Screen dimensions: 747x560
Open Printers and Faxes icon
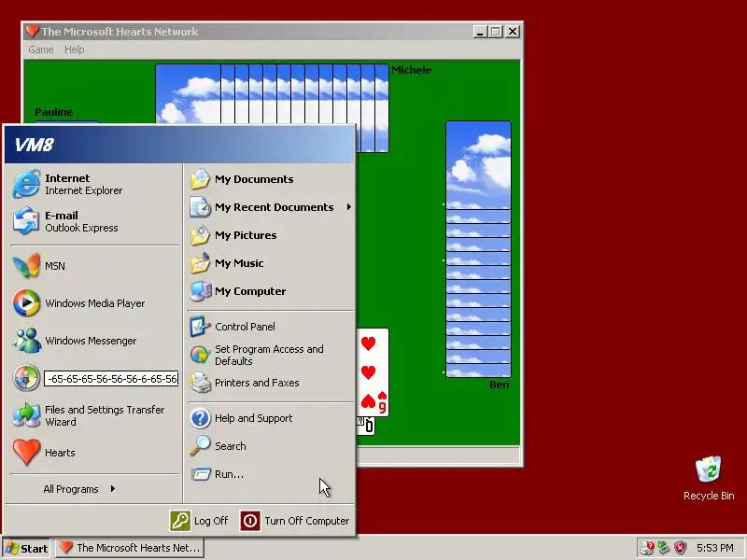click(x=200, y=383)
